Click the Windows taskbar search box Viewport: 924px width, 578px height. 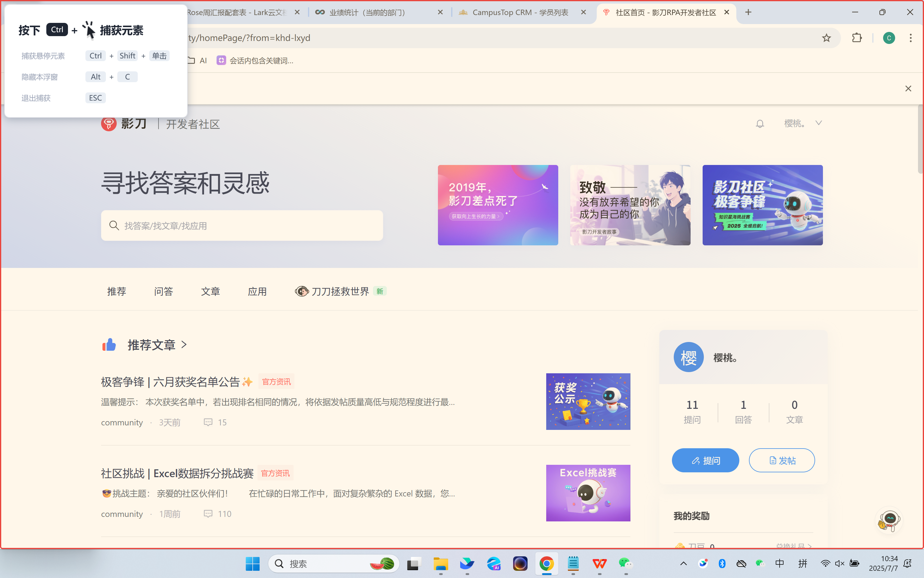334,564
